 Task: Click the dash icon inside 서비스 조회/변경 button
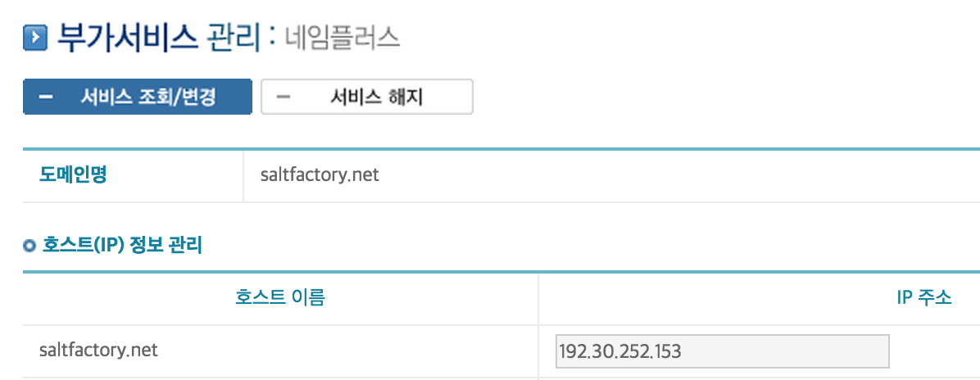point(46,97)
